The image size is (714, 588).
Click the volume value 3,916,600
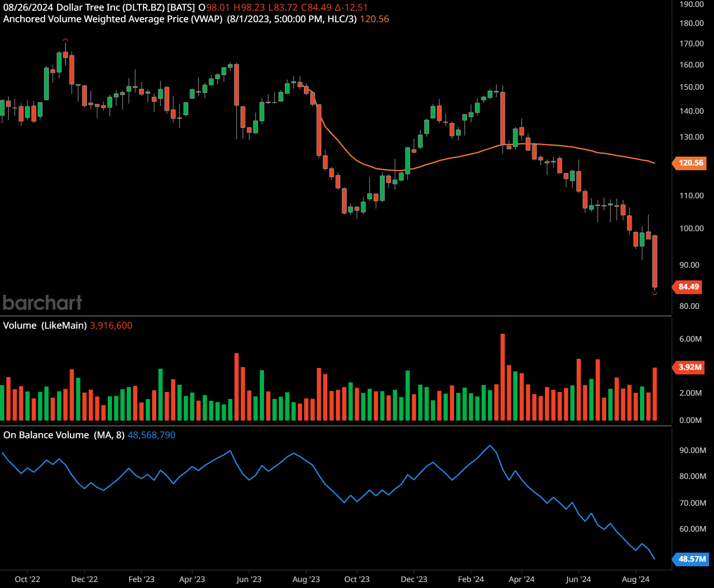pyautogui.click(x=111, y=325)
